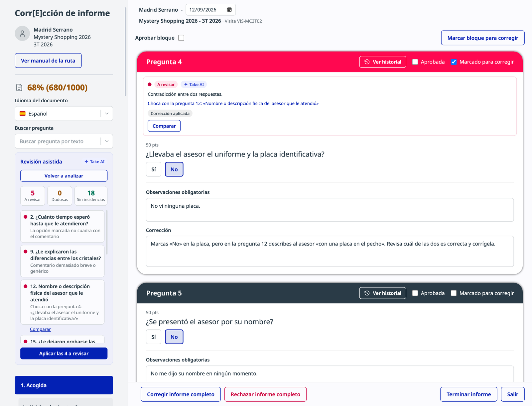This screenshot has width=532, height=406.
Task: Tick the Aprobar bloque checkbox
Action: [x=181, y=38]
